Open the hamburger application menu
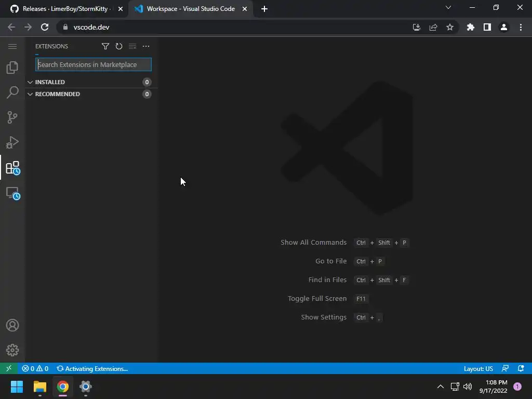Viewport: 532px width, 399px height. coord(12,46)
